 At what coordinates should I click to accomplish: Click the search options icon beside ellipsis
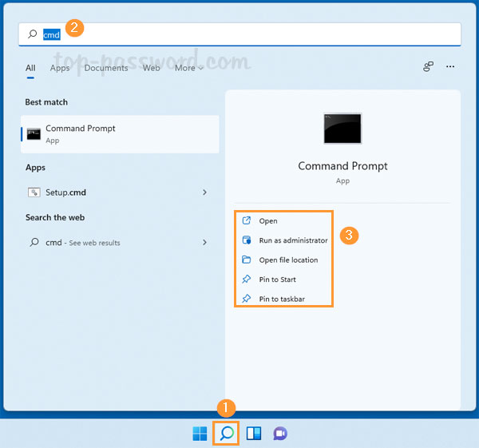[428, 67]
